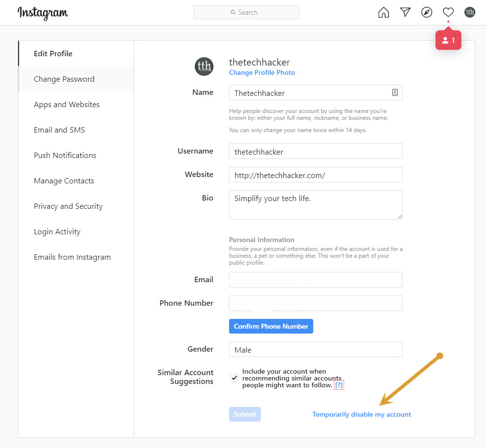Open the [?] help link
The image size is (487, 448).
[x=339, y=385]
